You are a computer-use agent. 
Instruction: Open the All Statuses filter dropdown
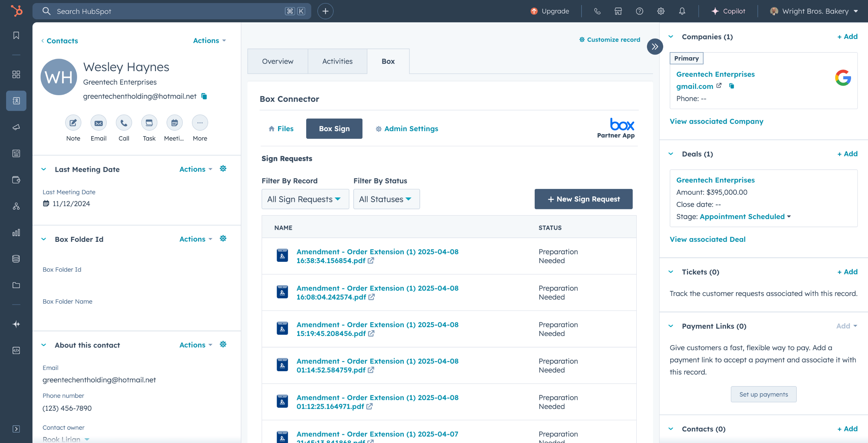tap(387, 199)
